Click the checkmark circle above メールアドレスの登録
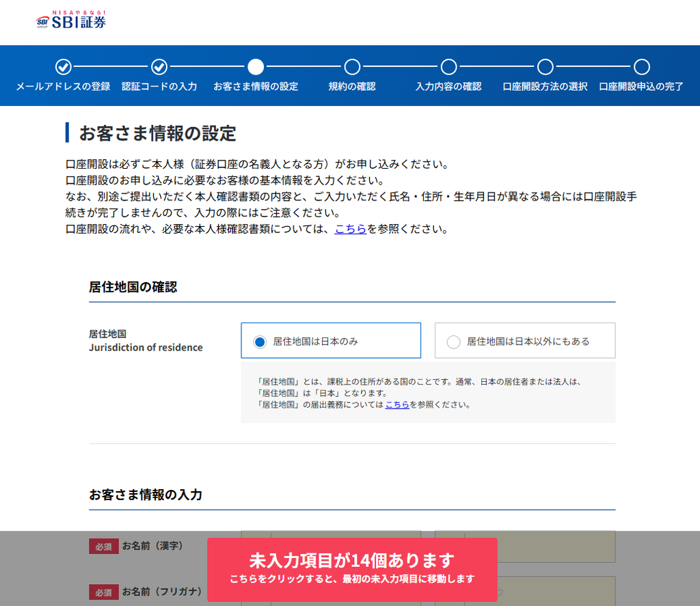Image resolution: width=700 pixels, height=606 pixels. pos(64,67)
